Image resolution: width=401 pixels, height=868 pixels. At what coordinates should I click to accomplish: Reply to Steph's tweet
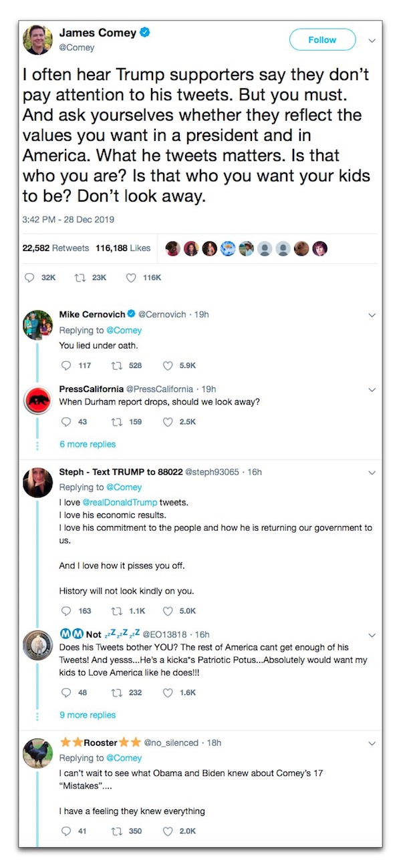65,610
